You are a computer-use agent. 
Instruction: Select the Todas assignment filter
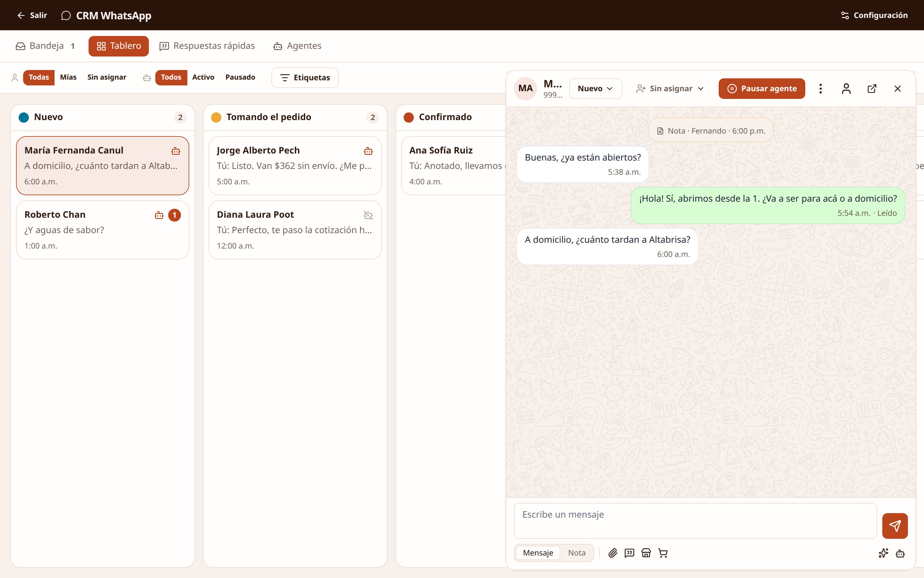(x=39, y=77)
